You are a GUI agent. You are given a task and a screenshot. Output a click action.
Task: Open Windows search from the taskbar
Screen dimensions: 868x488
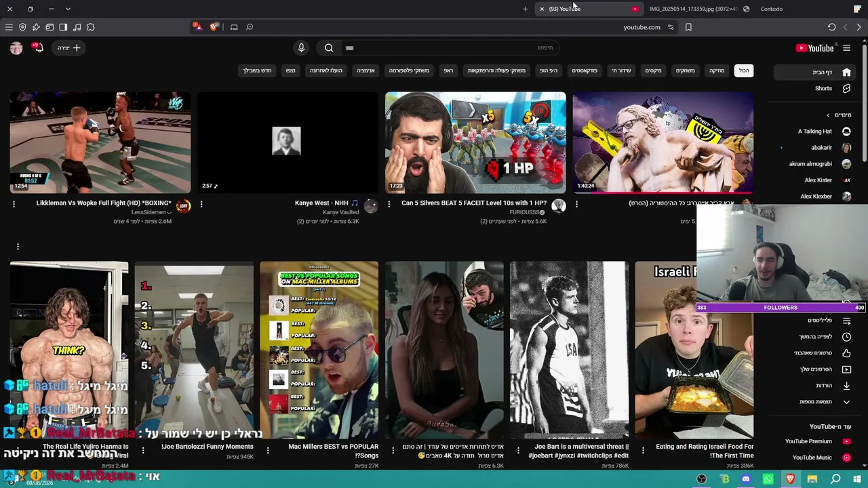[x=835, y=479]
